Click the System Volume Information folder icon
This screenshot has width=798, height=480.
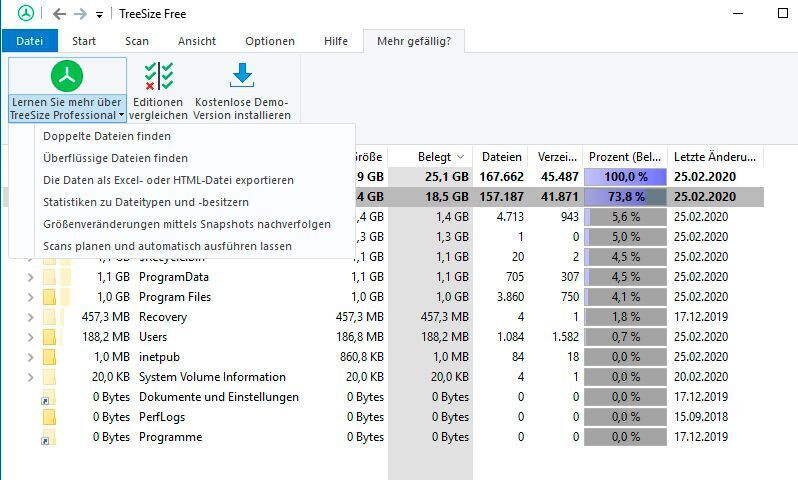tap(49, 377)
